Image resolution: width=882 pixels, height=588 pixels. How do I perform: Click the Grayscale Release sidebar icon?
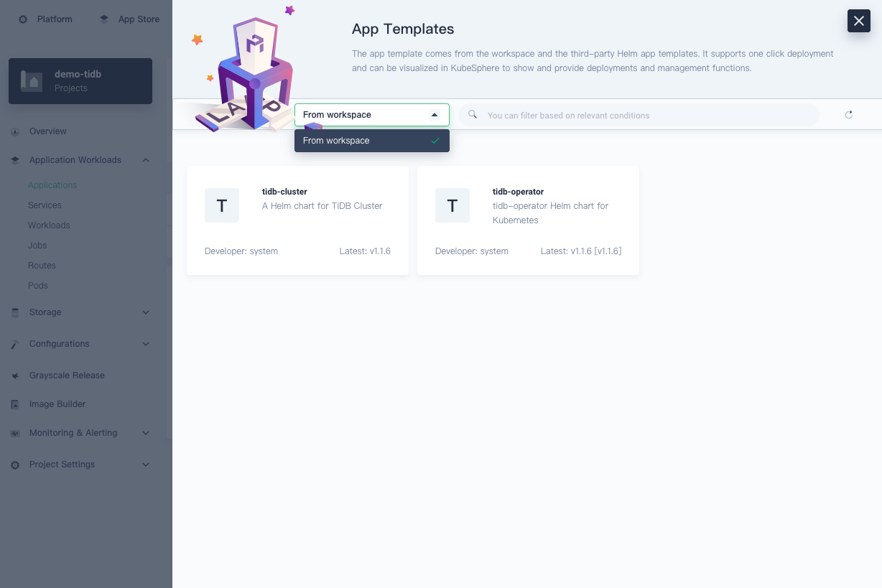pyautogui.click(x=15, y=376)
